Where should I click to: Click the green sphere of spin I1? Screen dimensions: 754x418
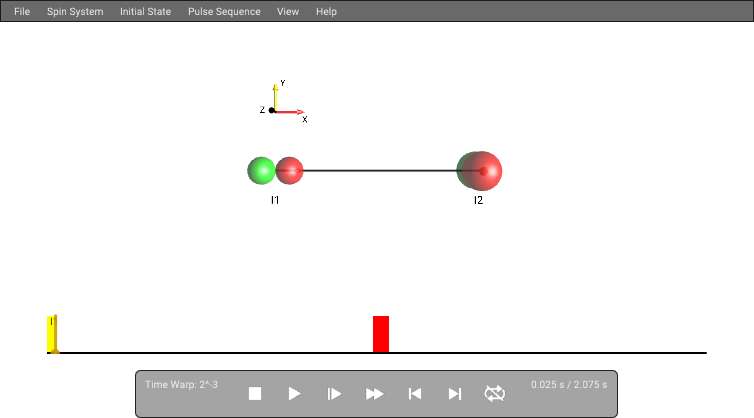[261, 170]
